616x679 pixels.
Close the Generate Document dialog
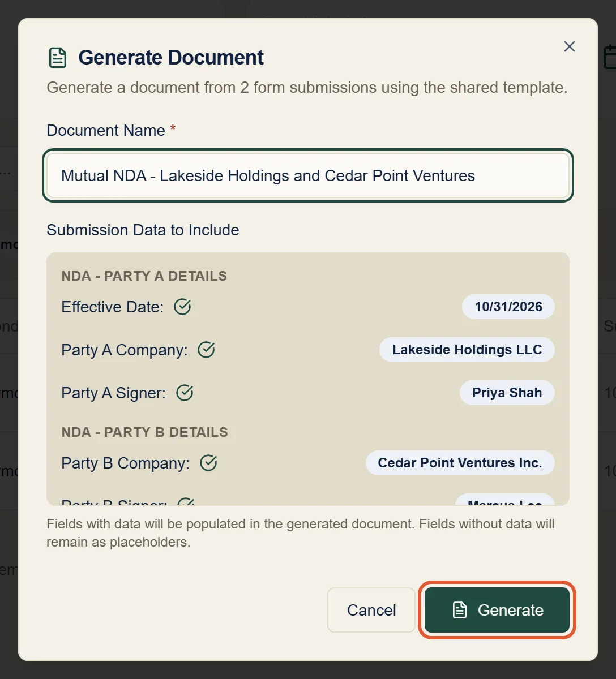point(570,46)
